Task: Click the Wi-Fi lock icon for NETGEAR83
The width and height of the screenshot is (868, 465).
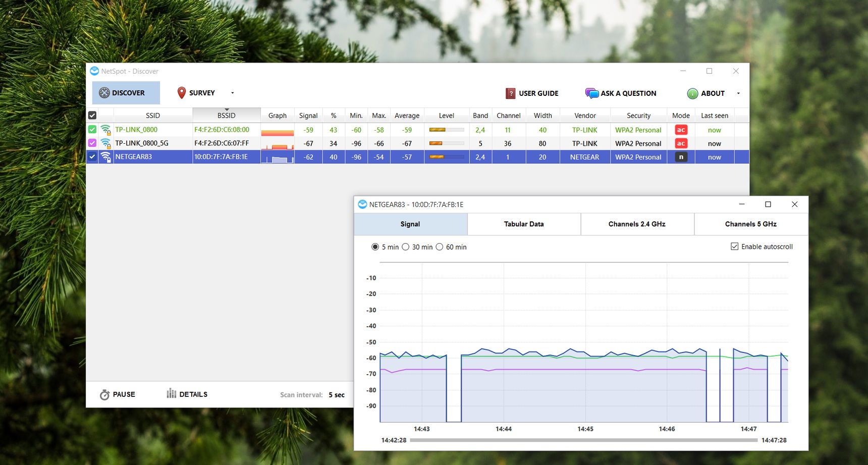Action: (x=105, y=157)
